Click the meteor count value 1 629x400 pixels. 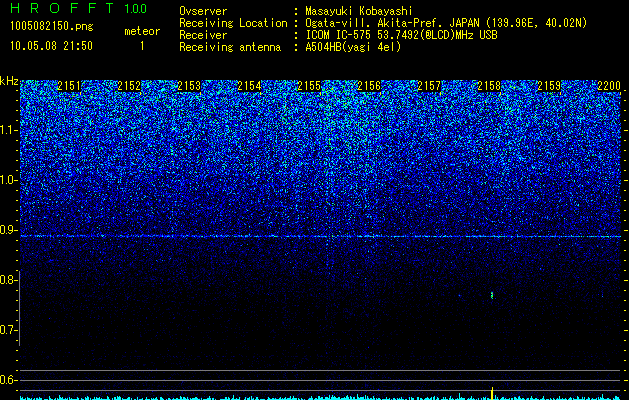[x=142, y=46]
